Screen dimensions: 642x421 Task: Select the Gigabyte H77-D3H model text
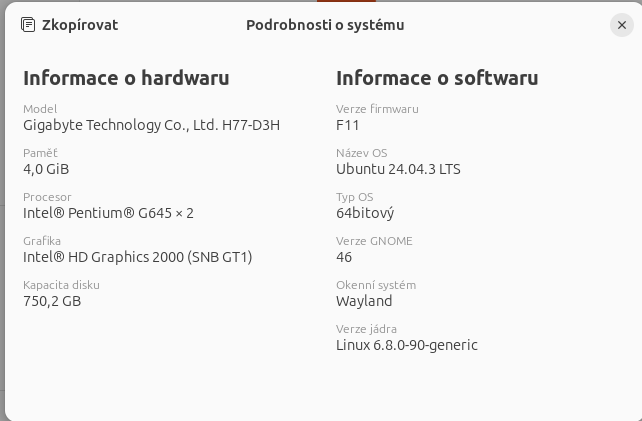point(151,125)
